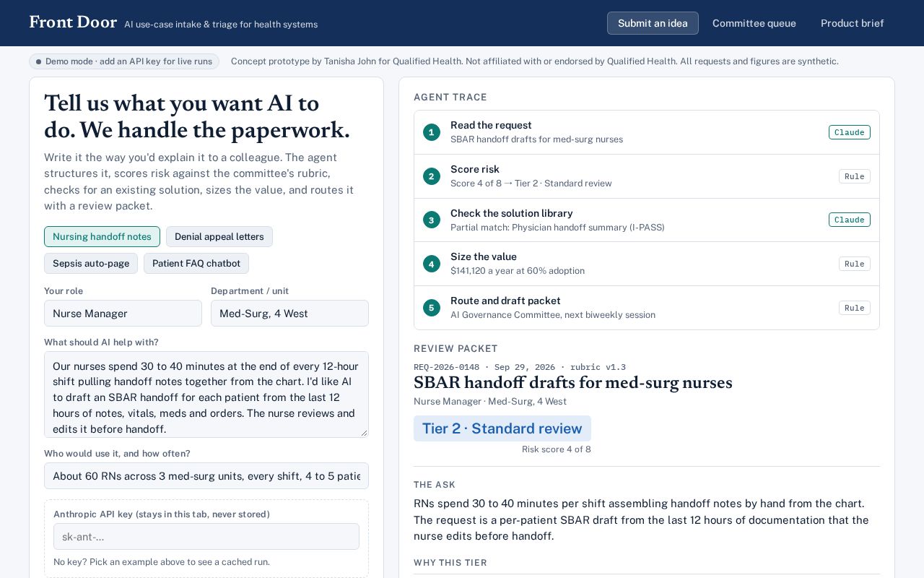Click the Rule badge on Score risk
The image size is (924, 578).
855,176
